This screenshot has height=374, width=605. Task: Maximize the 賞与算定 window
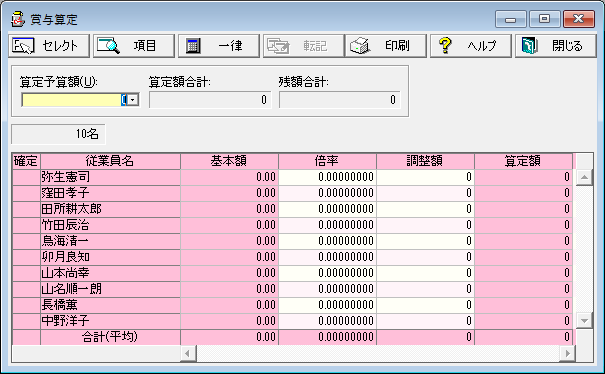pos(544,19)
